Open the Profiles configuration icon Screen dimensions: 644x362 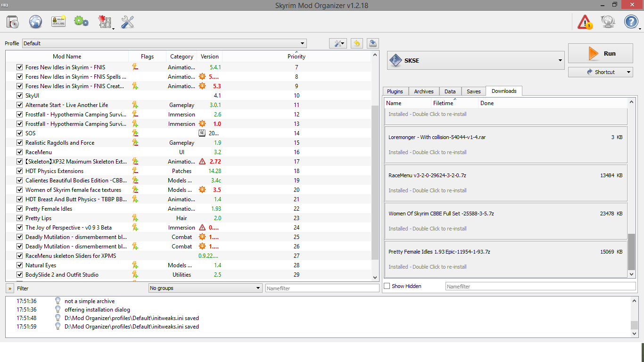[58, 22]
